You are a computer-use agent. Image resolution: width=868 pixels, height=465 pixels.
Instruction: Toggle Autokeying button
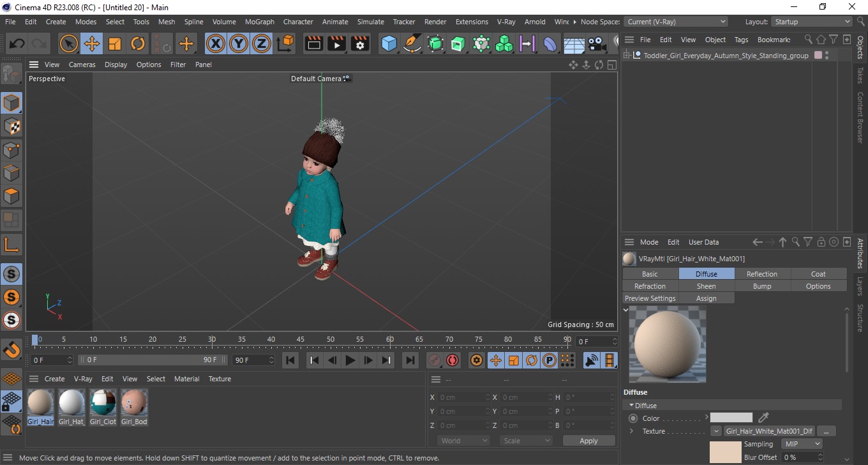(x=453, y=360)
